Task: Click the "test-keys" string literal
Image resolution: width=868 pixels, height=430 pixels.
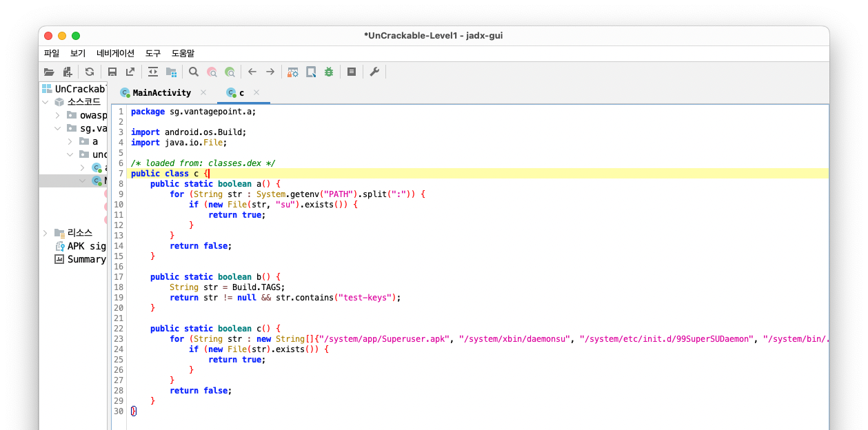Action: pyautogui.click(x=365, y=298)
